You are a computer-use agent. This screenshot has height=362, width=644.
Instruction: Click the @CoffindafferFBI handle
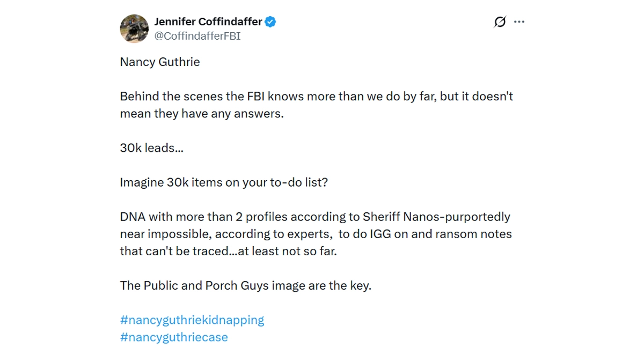click(197, 36)
